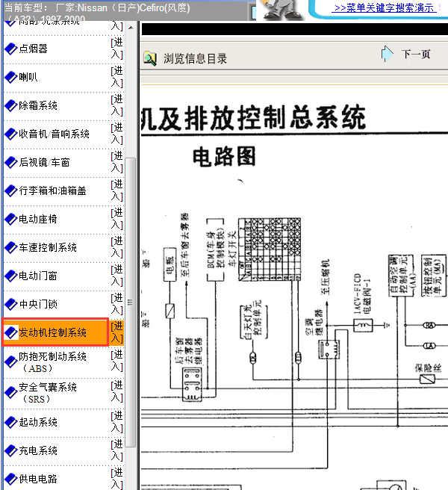Select 后视镜/车窗 entry
The width and height of the screenshot is (448, 490).
point(44,163)
